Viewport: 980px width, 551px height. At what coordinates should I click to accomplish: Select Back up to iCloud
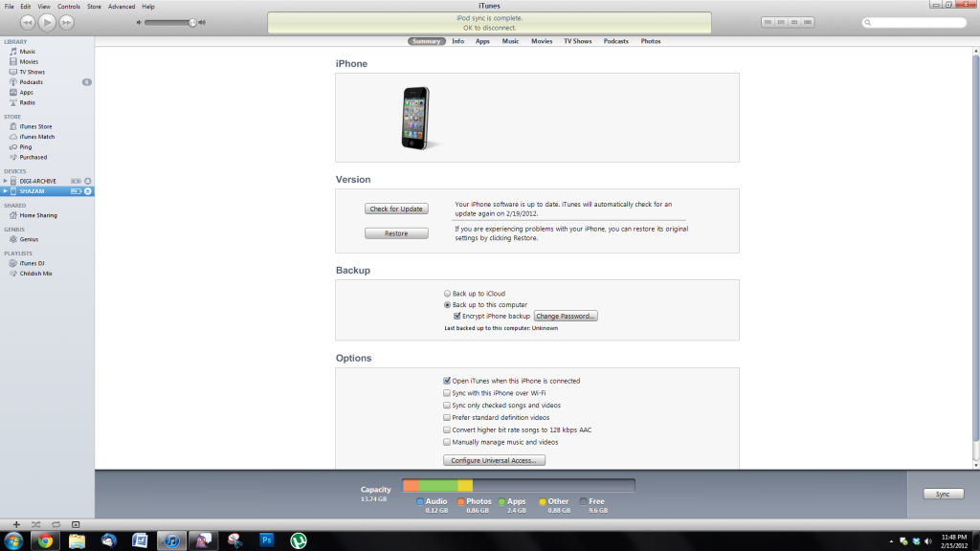pyautogui.click(x=447, y=294)
